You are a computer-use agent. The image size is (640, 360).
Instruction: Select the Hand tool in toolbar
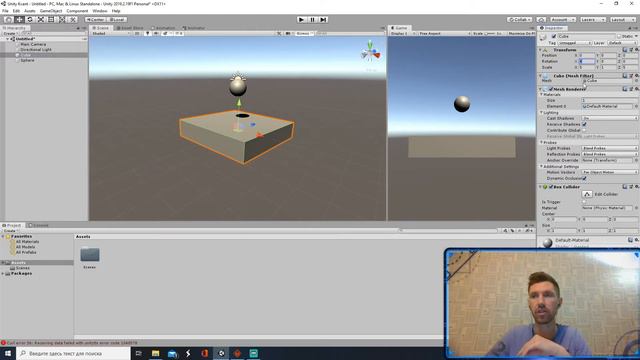click(x=9, y=19)
